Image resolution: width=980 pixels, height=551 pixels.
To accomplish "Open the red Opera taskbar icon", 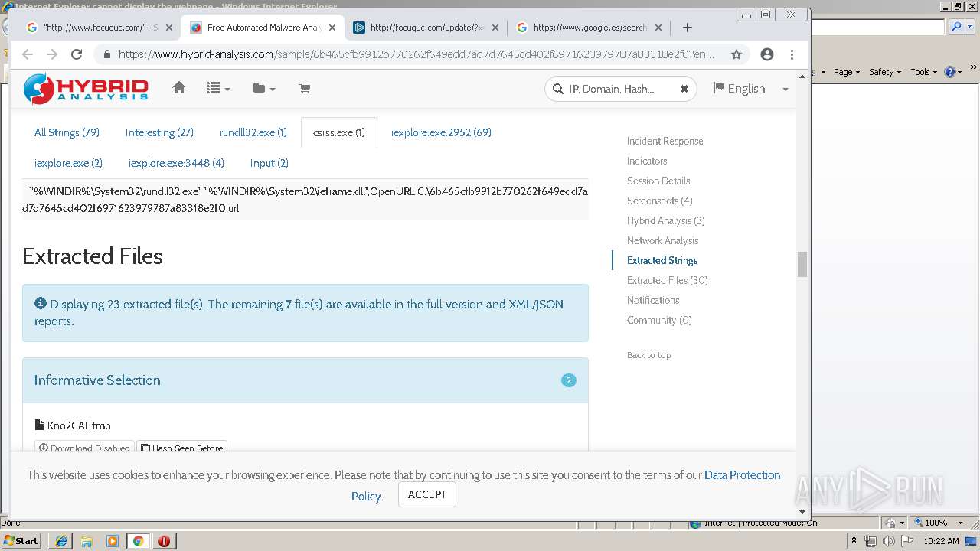I will click(x=164, y=541).
